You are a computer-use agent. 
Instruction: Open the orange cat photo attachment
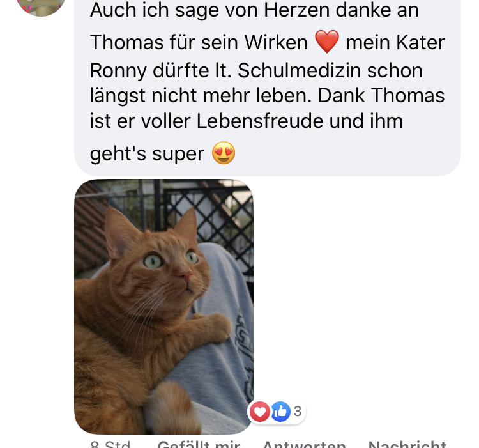click(x=163, y=307)
